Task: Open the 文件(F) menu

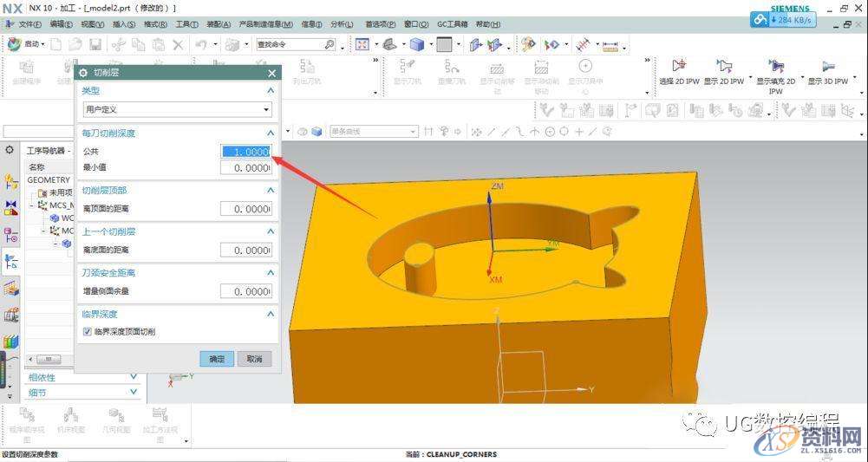Action: click(29, 24)
